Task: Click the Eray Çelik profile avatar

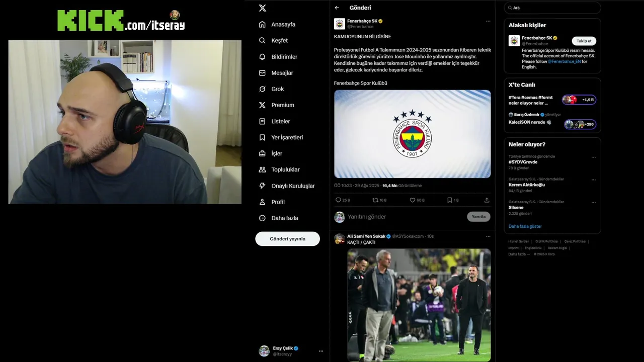Action: 264,351
